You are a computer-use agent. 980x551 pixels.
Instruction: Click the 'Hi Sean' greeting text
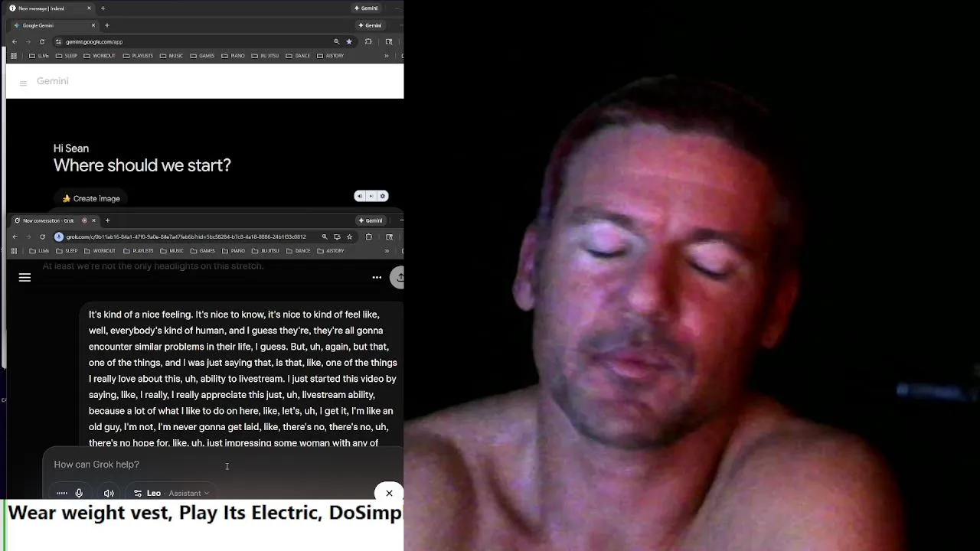pyautogui.click(x=71, y=148)
